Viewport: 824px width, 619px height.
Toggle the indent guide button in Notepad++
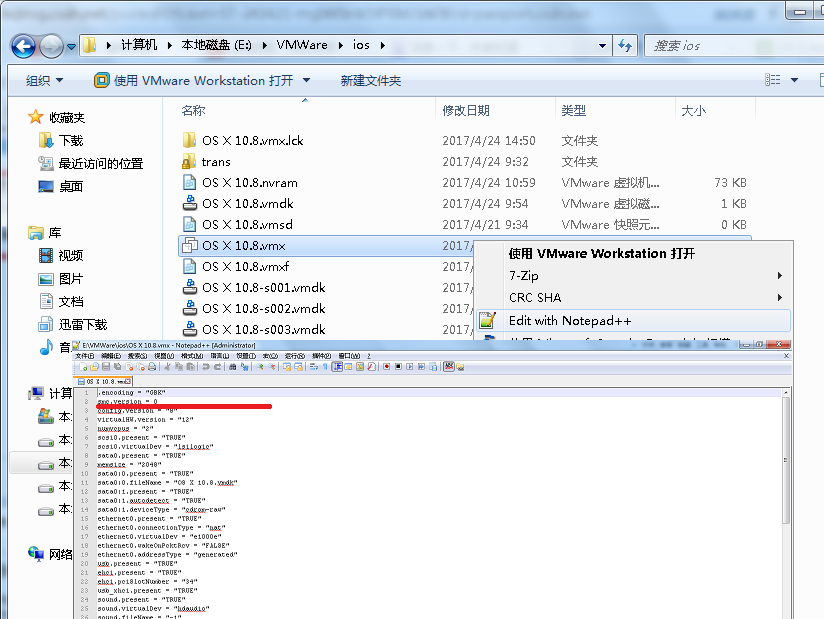point(337,367)
